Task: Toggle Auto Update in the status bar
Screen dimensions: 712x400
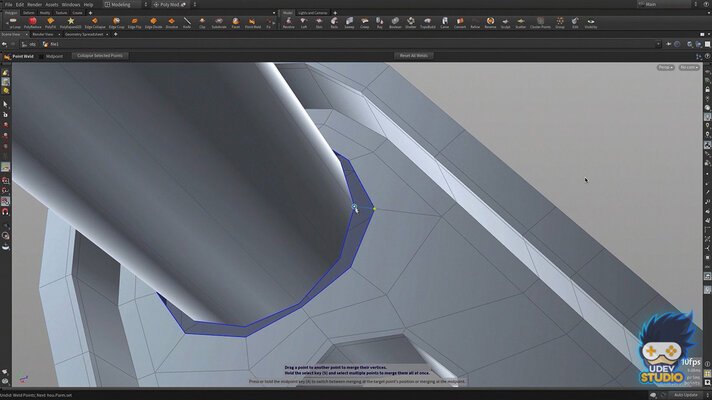Action: pyautogui.click(x=684, y=395)
